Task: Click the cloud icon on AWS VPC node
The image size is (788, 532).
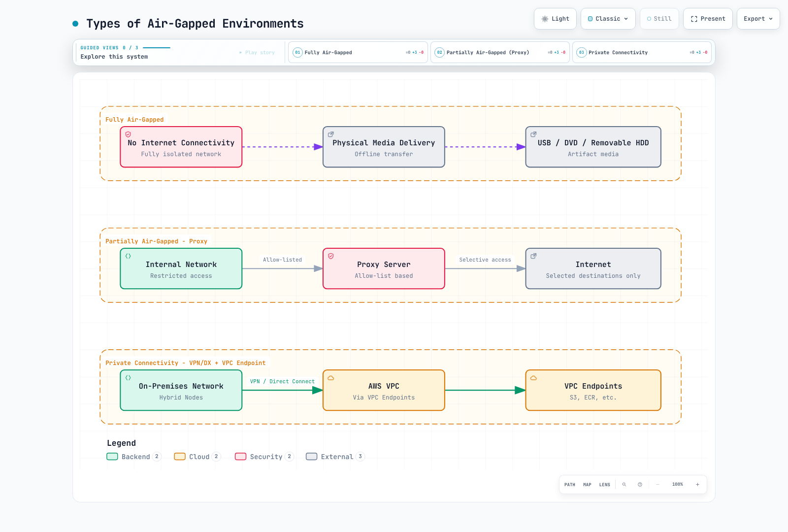Action: pos(331,378)
